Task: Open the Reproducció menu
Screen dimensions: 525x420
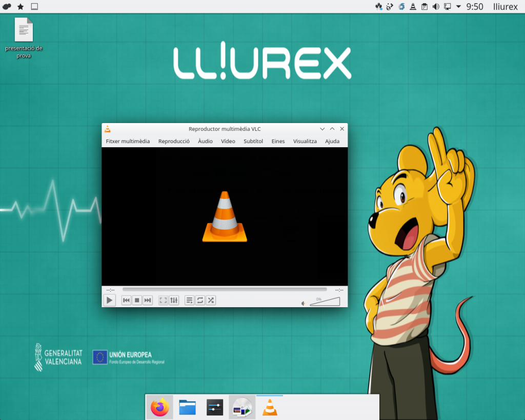Action: pos(174,141)
